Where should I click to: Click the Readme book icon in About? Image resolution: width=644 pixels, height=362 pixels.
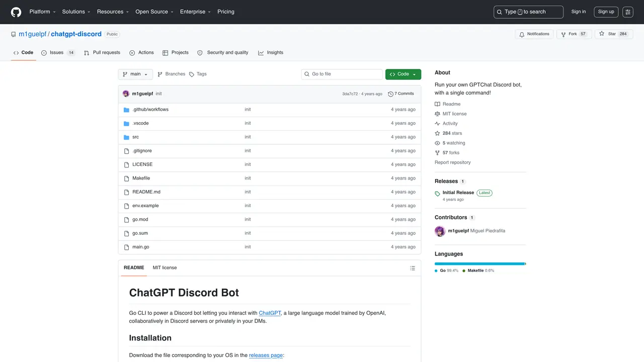(x=438, y=104)
